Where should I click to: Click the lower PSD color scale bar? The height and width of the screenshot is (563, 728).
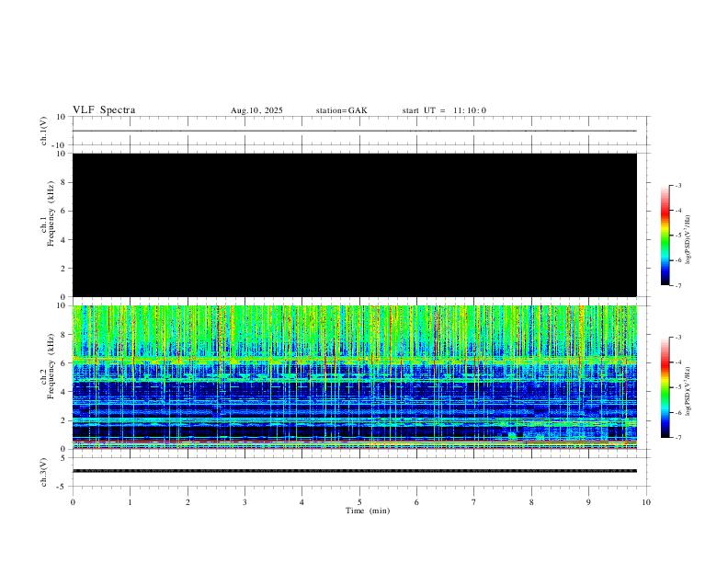point(665,387)
